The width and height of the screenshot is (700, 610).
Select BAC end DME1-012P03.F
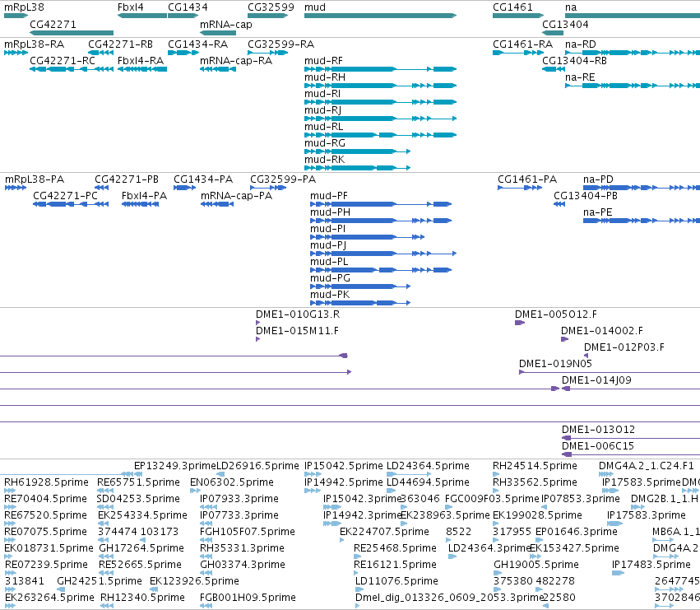586,356
